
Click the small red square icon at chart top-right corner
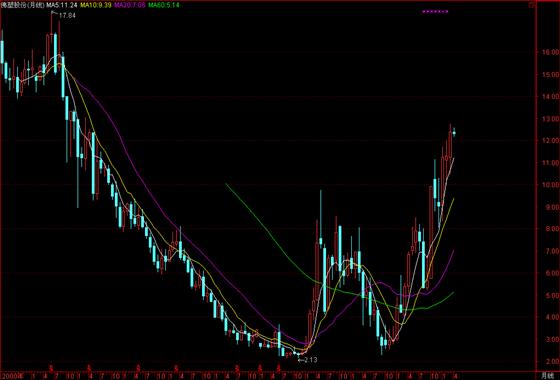(532, 5)
